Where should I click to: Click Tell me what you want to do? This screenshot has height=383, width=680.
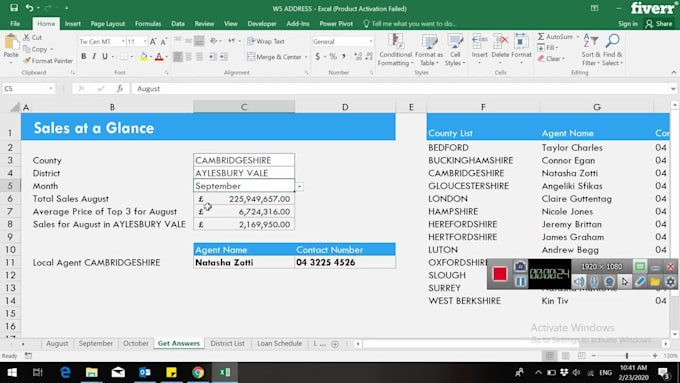coord(409,24)
